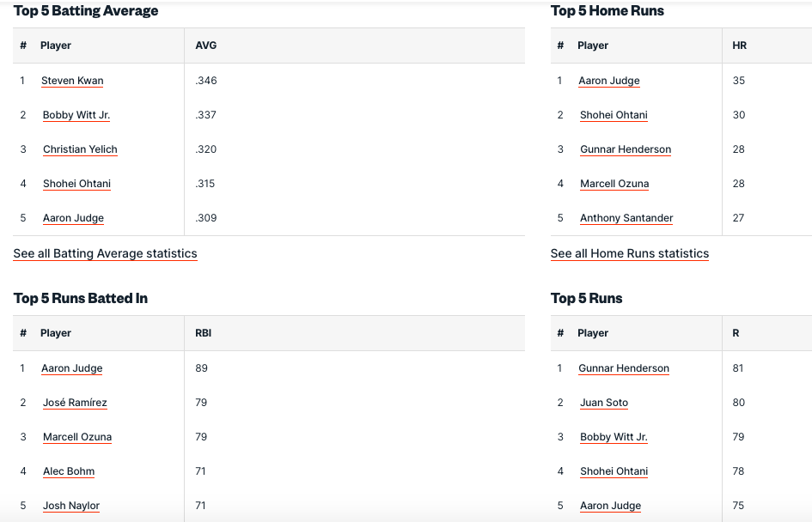This screenshot has width=812, height=522.
Task: Open Alec Bohm's player page
Action: coord(69,471)
